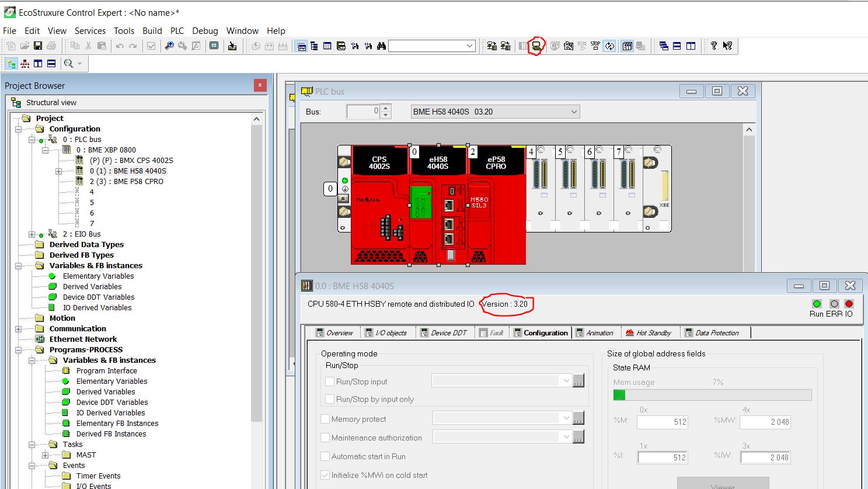The image size is (868, 489).
Task: Click the What's This help cursor icon
Action: point(727,46)
